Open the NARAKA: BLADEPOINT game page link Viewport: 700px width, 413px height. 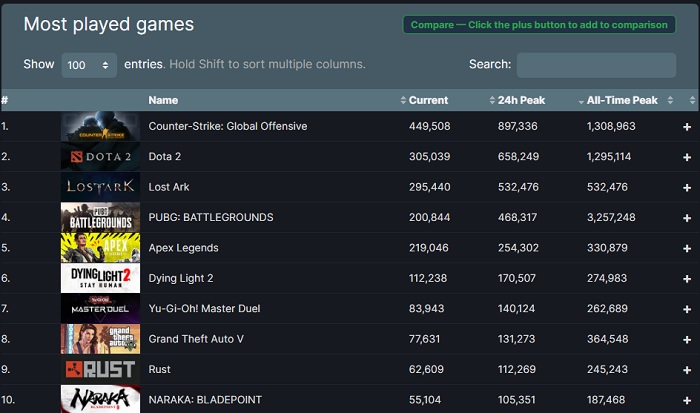click(x=204, y=400)
